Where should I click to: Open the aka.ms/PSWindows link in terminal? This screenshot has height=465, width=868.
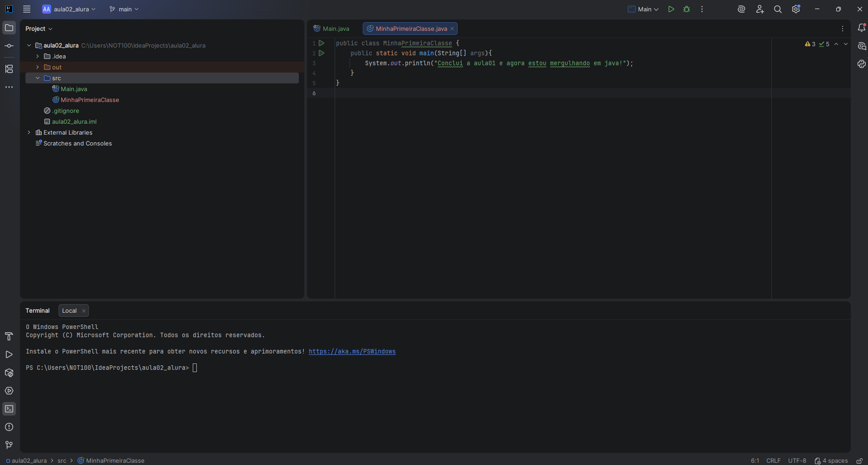[x=352, y=351]
